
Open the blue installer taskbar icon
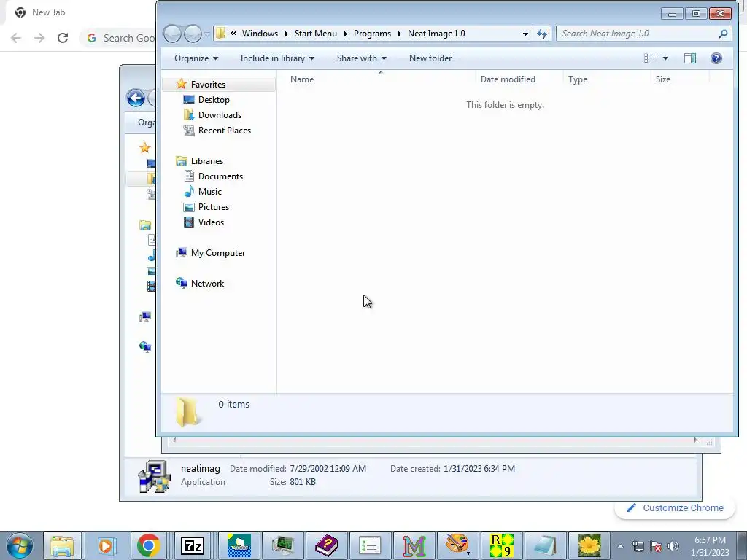(x=239, y=545)
